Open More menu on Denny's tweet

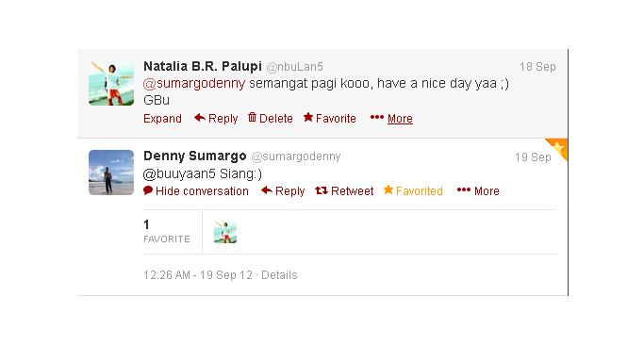(x=487, y=191)
